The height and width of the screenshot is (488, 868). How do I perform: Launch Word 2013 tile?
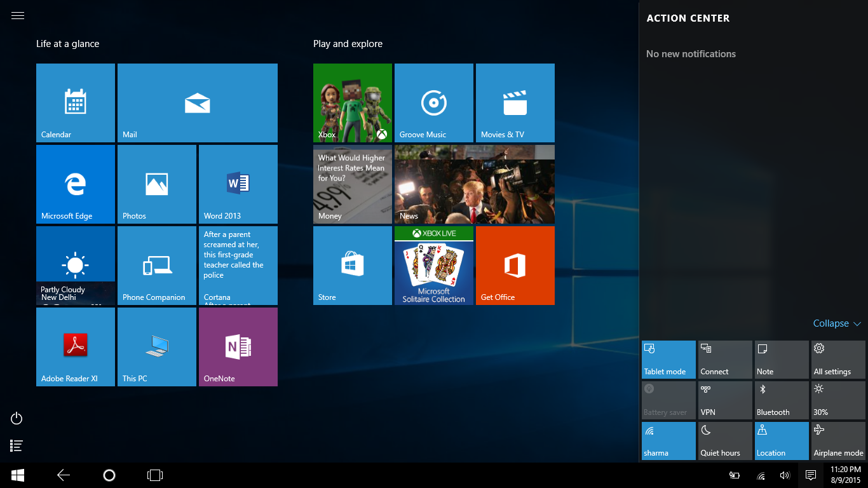[x=238, y=184]
